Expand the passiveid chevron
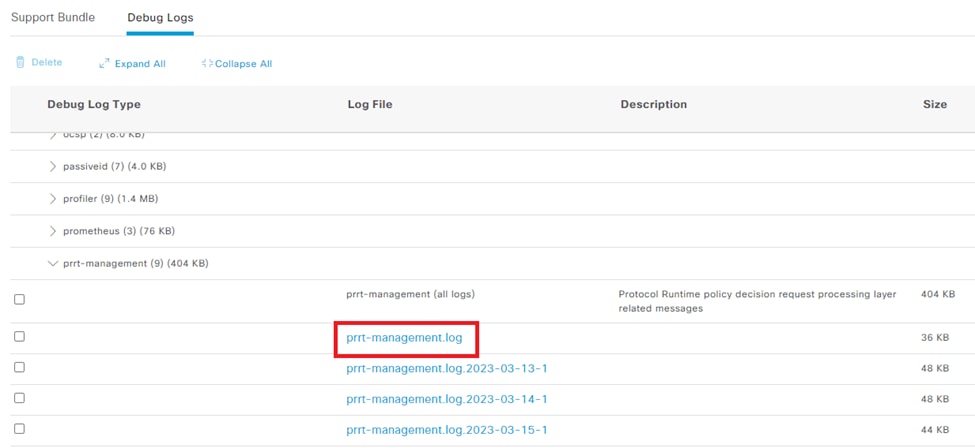 (x=53, y=166)
